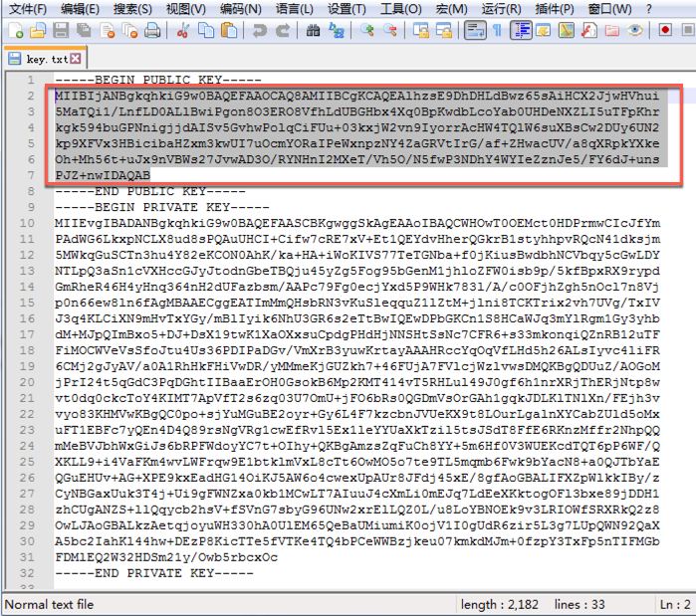Open the ? help menu
Image resolution: width=696 pixels, height=616 pixels.
(648, 8)
